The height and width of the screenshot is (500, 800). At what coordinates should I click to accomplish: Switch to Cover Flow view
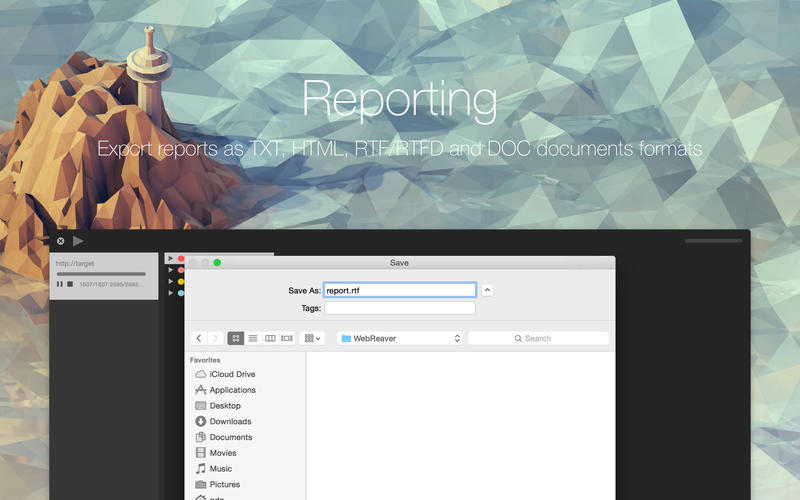coord(287,338)
